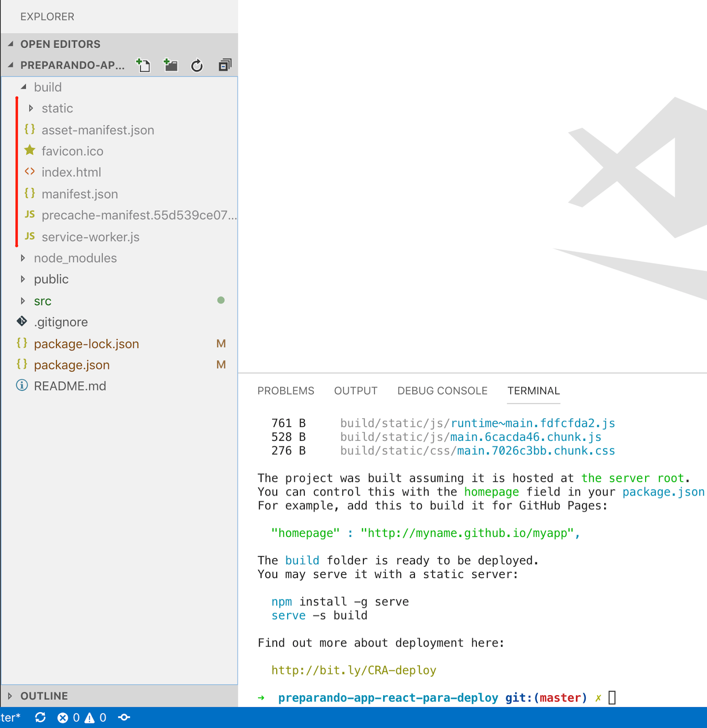Open index.html in build folder

[x=71, y=172]
